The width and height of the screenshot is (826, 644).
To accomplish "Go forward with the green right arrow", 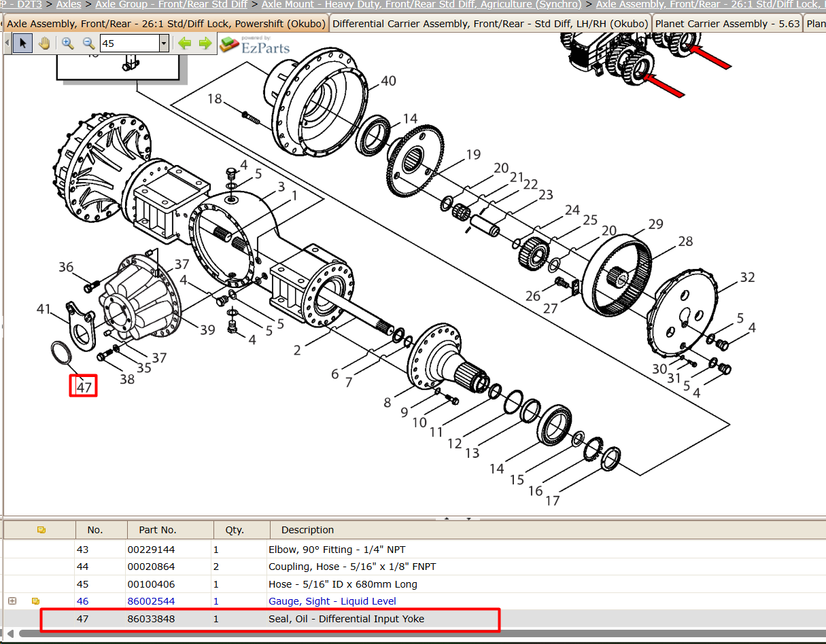I will (x=205, y=44).
